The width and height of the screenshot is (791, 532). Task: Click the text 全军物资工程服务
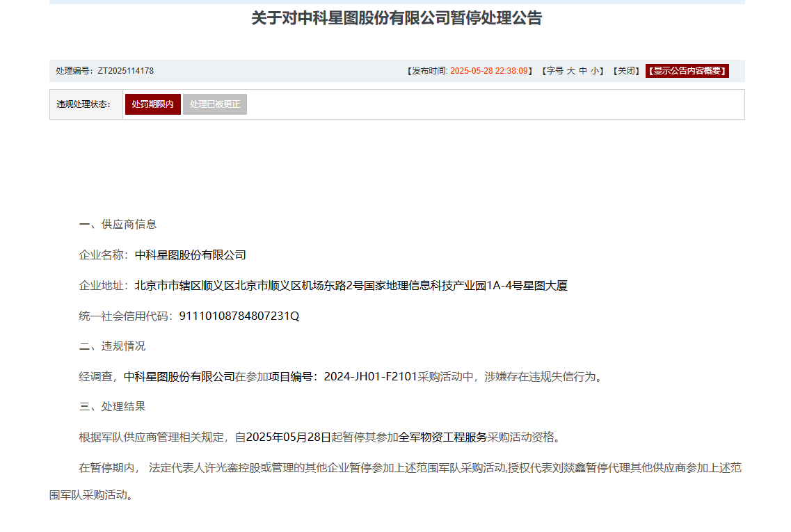tap(442, 437)
